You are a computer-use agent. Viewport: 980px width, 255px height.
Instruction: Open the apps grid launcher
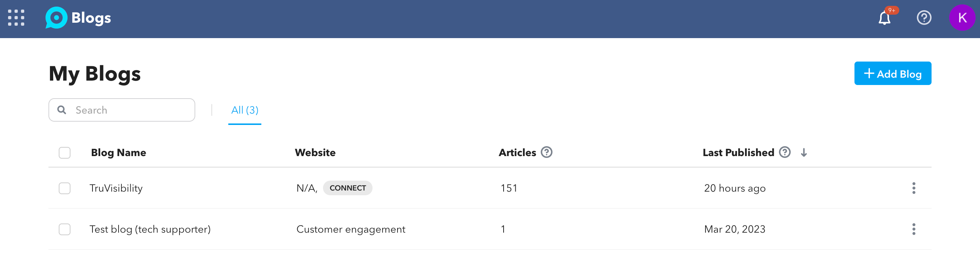[x=16, y=18]
